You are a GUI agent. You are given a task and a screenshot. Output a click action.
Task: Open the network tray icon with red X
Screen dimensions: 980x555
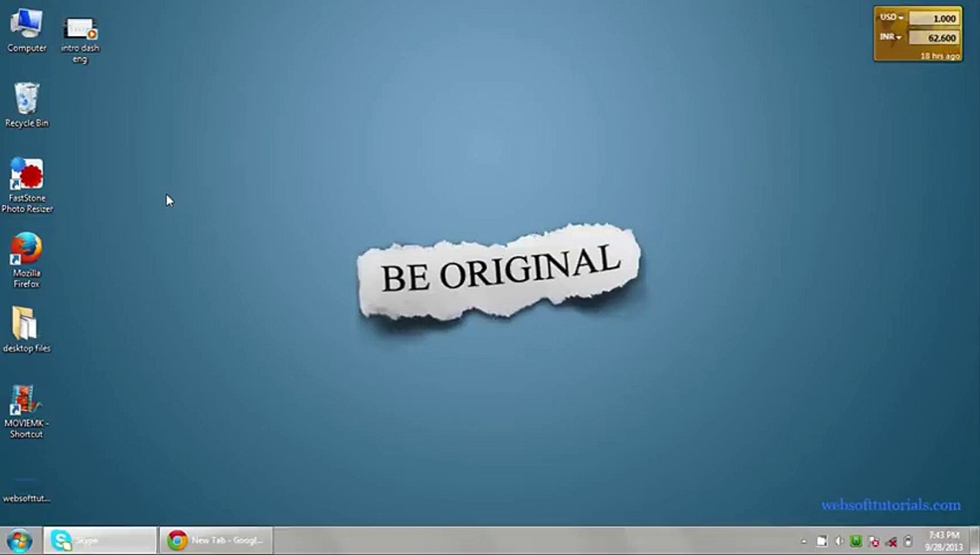coord(891,543)
